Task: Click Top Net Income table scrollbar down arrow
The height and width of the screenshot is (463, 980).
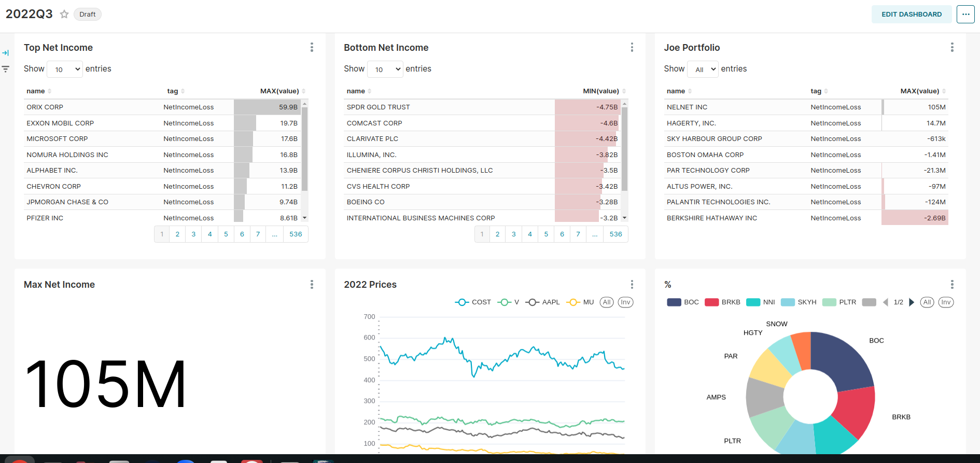Action: (x=305, y=218)
